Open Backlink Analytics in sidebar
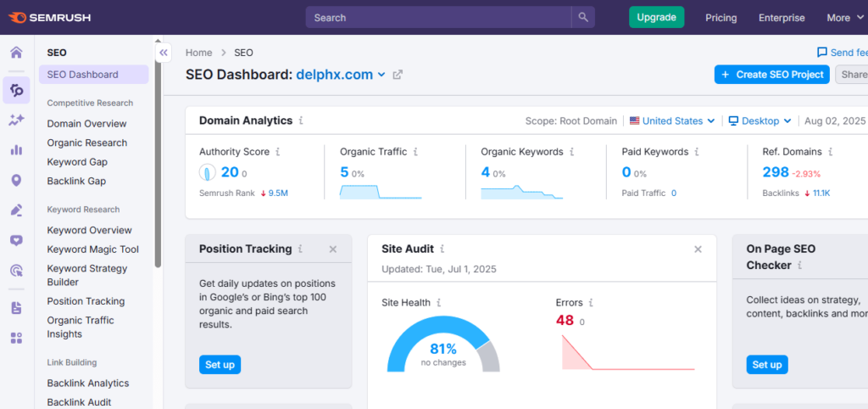This screenshot has height=409, width=868. (x=88, y=384)
